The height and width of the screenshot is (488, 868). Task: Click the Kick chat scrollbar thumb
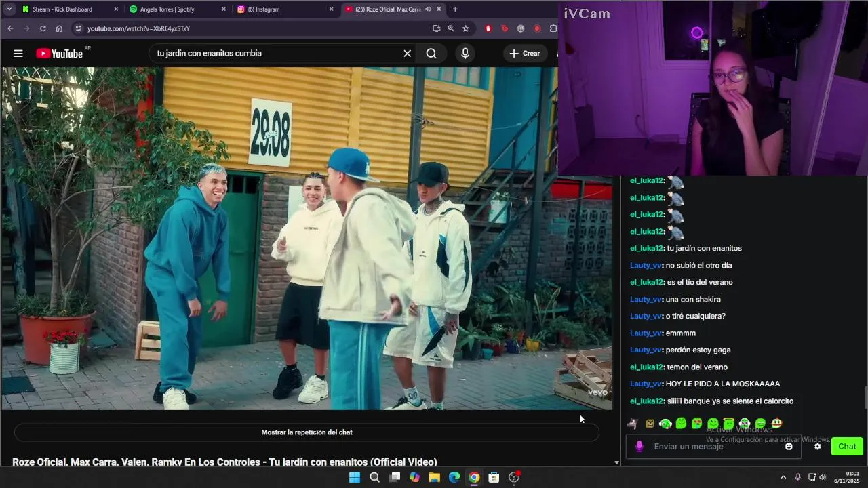pyautogui.click(x=865, y=398)
